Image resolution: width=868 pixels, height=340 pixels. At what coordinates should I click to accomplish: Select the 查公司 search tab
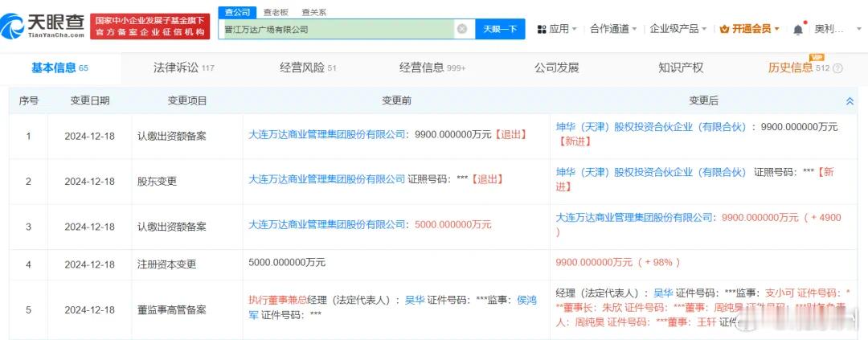pyautogui.click(x=237, y=11)
